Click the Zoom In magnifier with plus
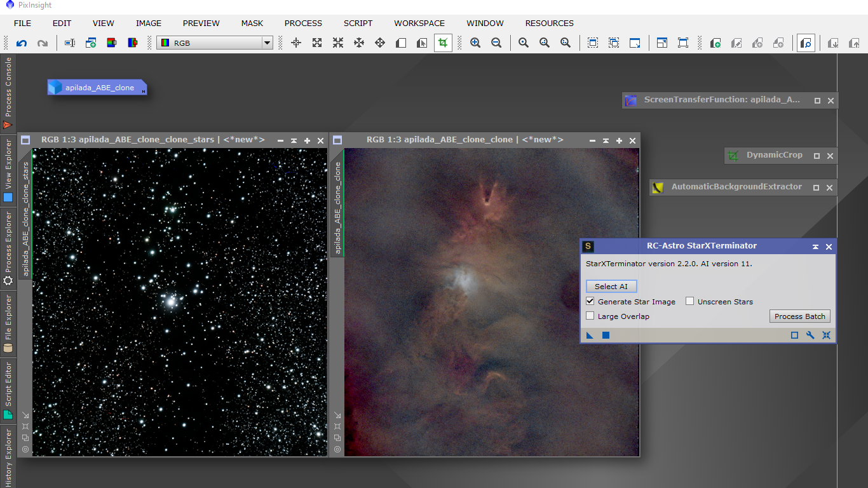Screen dimensions: 868x488 (x=475, y=43)
